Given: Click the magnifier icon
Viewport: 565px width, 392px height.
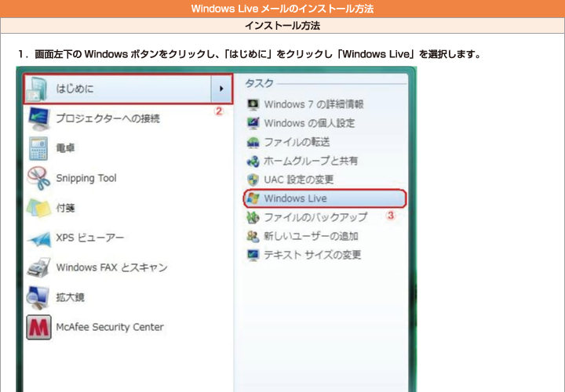Looking at the screenshot, I should point(38,298).
